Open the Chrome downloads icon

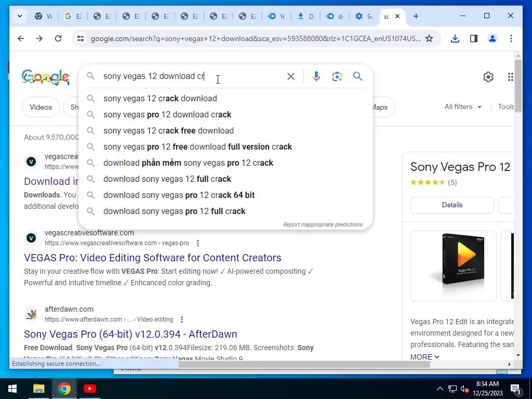point(455,38)
